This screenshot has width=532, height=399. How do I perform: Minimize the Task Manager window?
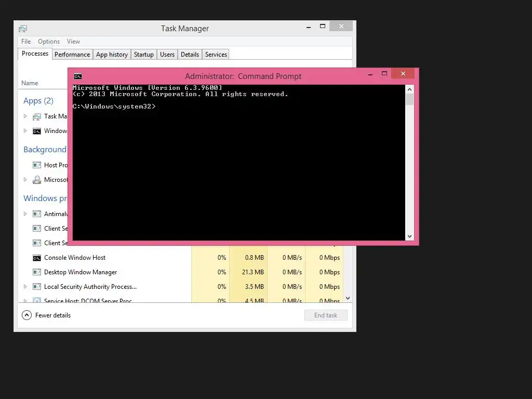tap(309, 26)
